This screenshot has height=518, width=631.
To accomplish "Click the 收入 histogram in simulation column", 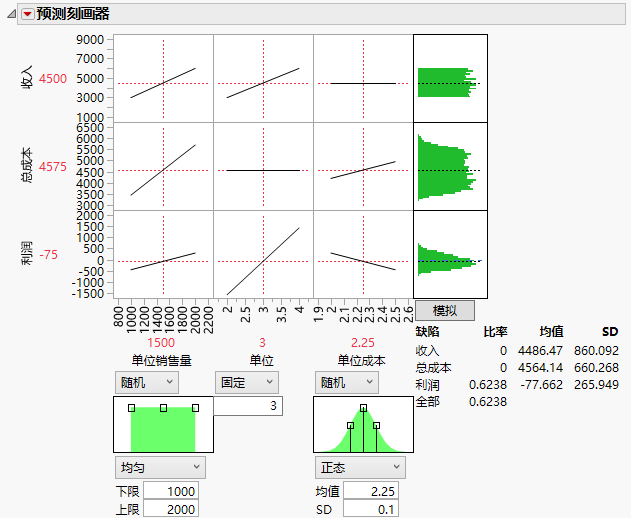I will pyautogui.click(x=450, y=78).
